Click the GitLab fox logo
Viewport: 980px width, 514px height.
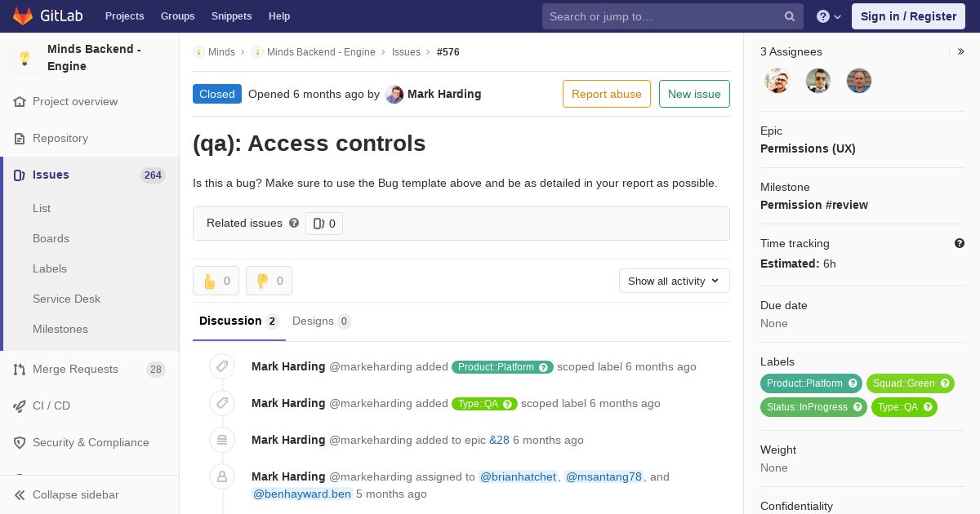(24, 16)
